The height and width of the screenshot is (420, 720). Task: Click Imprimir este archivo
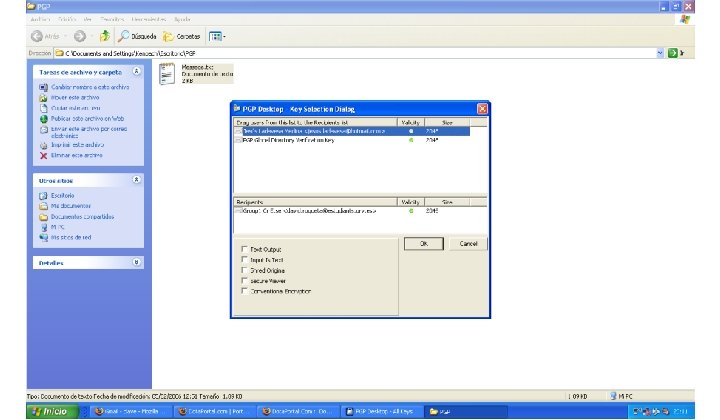click(x=77, y=145)
